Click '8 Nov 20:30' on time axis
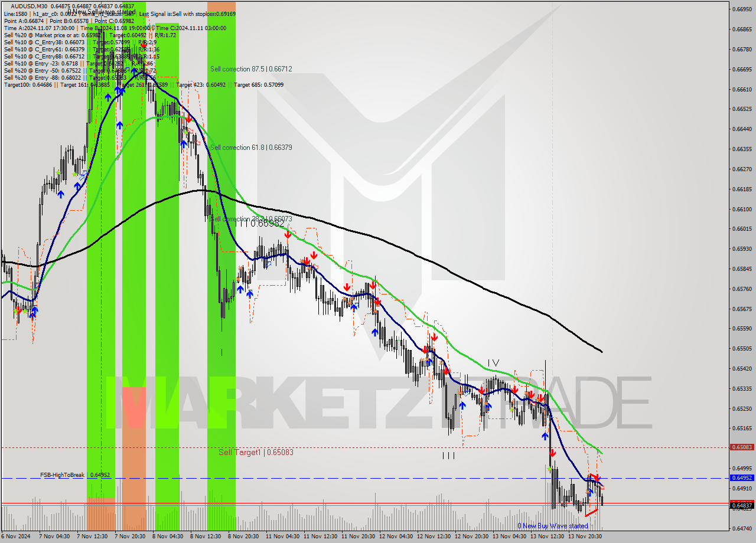The height and width of the screenshot is (543, 756). point(245,537)
